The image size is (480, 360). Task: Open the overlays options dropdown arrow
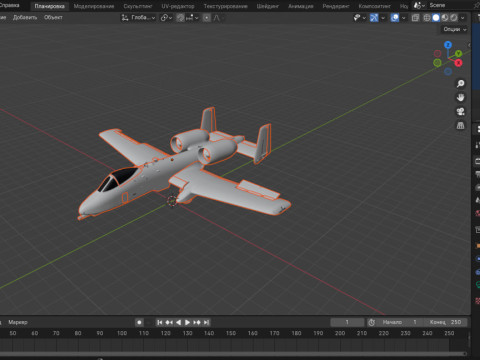click(403, 18)
